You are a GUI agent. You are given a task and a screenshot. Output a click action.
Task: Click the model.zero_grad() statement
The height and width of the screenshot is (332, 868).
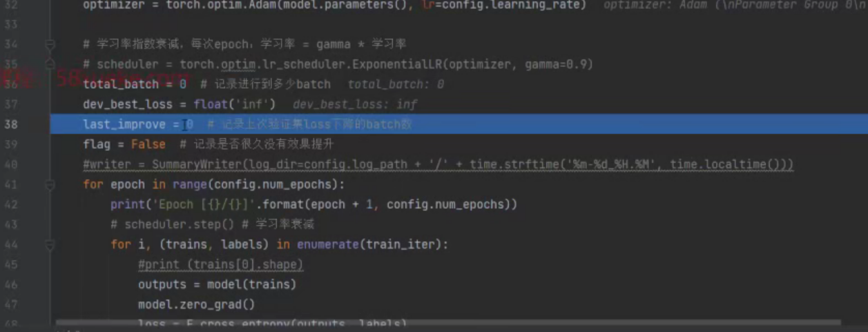pyautogui.click(x=196, y=304)
